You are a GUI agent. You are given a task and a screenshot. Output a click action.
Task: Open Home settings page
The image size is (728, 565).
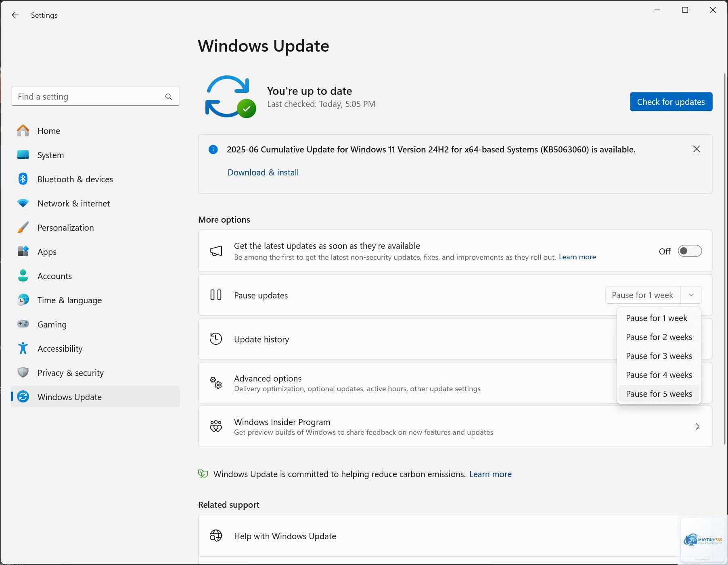(95, 131)
